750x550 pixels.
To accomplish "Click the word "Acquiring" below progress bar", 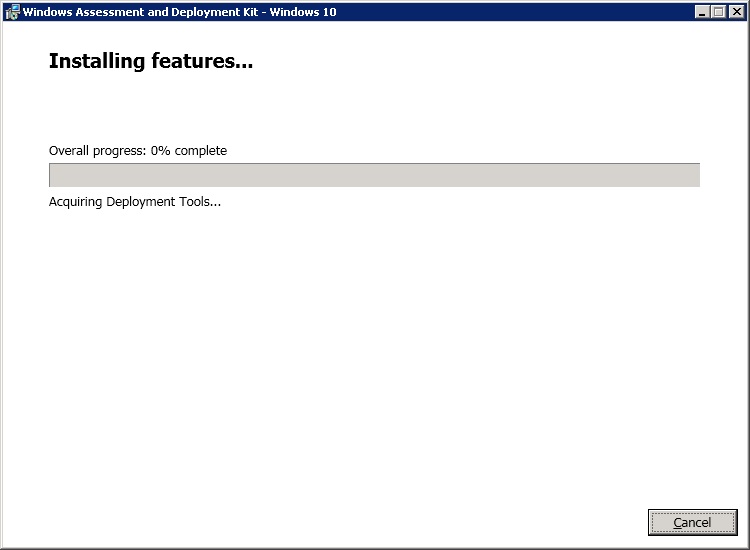I will 77,202.
